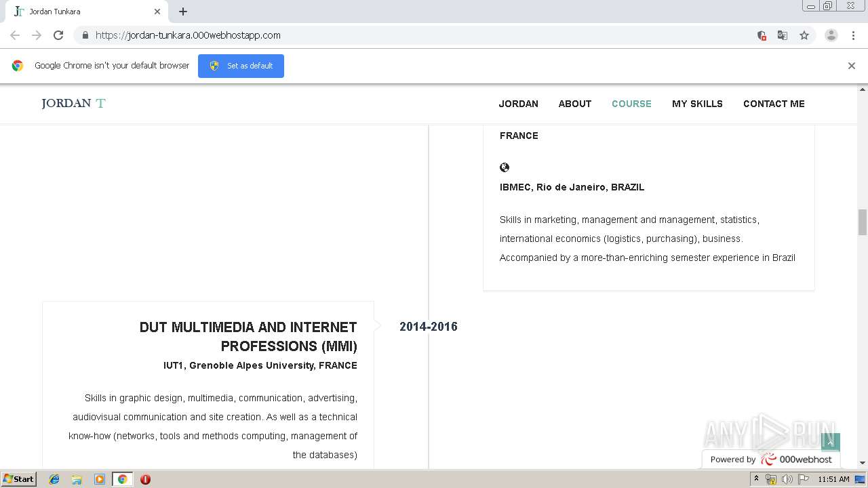
Task: Click the IBMEC, Rio de Janeiro, BRAZIL text
Action: coord(572,187)
